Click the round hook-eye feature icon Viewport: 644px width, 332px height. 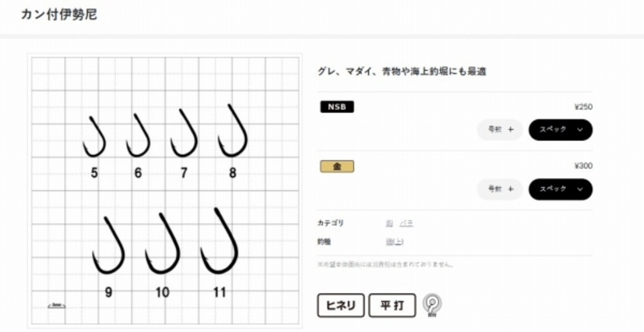coord(432,305)
